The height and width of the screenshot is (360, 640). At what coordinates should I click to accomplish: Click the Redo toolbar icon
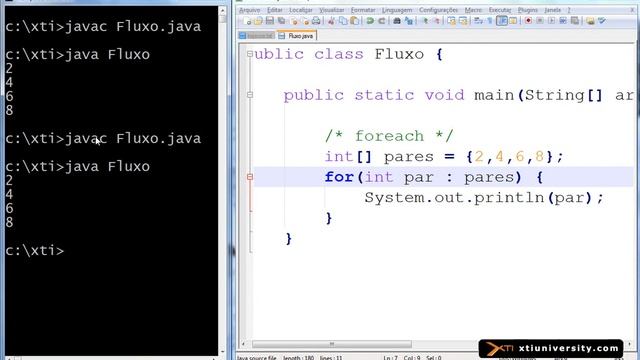coord(382,21)
